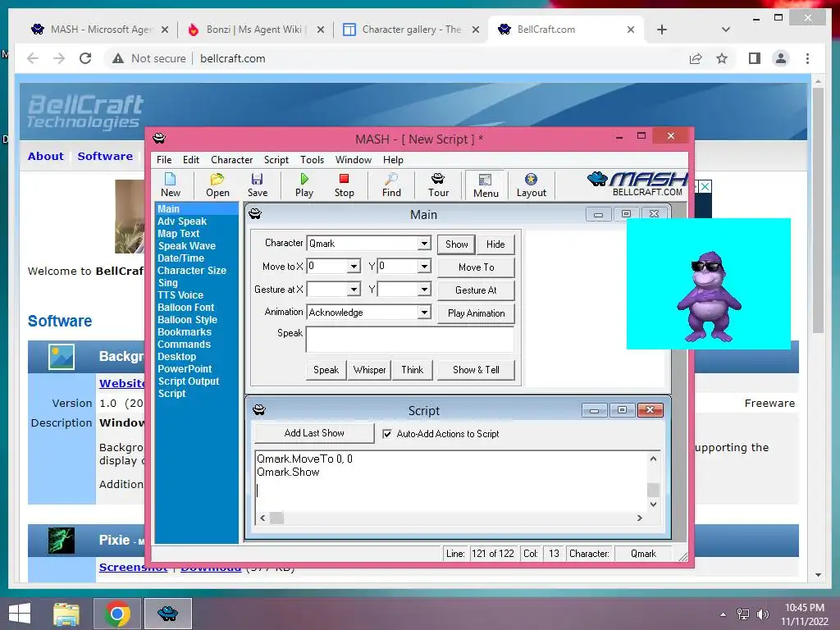Open the Tools menu
The width and height of the screenshot is (840, 630).
coord(312,160)
